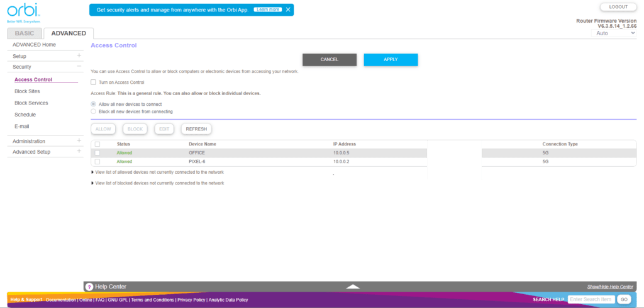Expand list of blocked devices not connected

(157, 183)
